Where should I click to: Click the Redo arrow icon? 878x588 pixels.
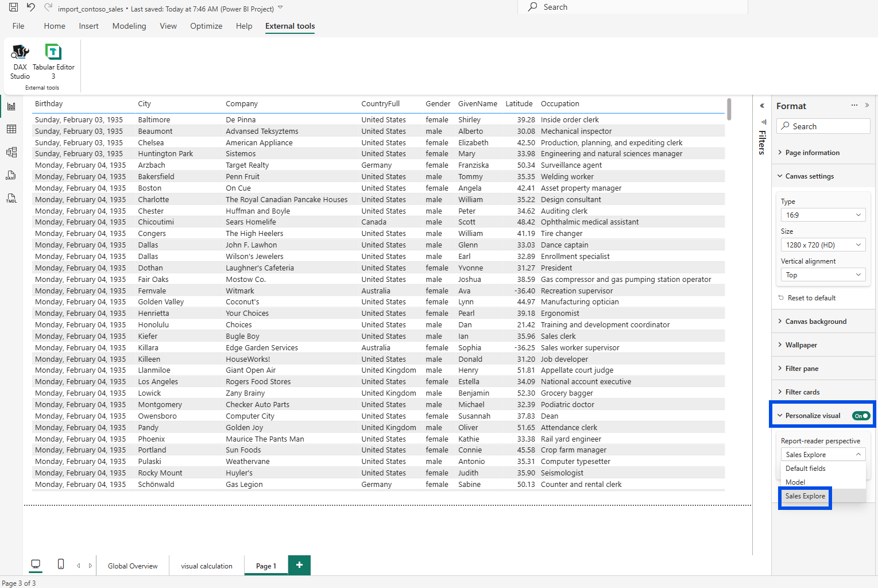click(x=48, y=7)
